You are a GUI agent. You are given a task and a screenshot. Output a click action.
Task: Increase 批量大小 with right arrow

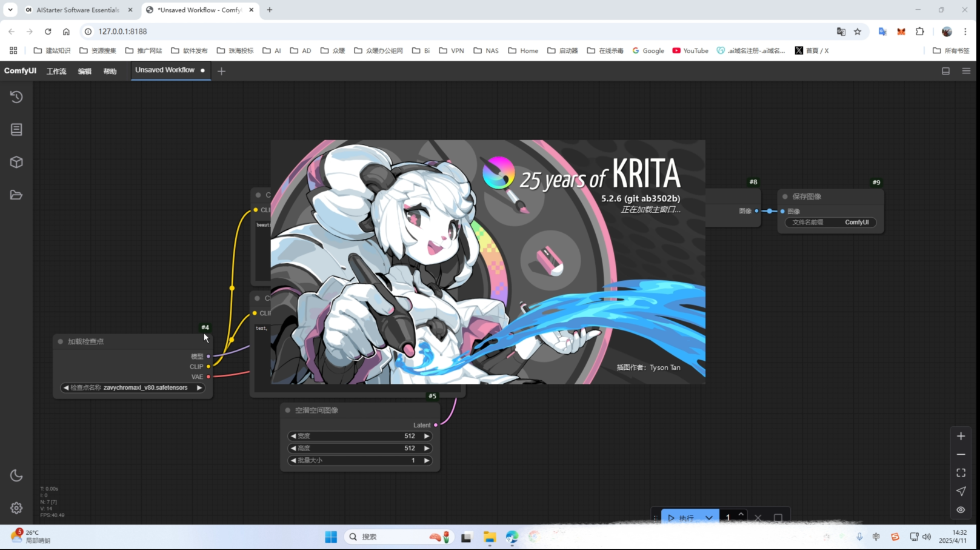click(426, 460)
